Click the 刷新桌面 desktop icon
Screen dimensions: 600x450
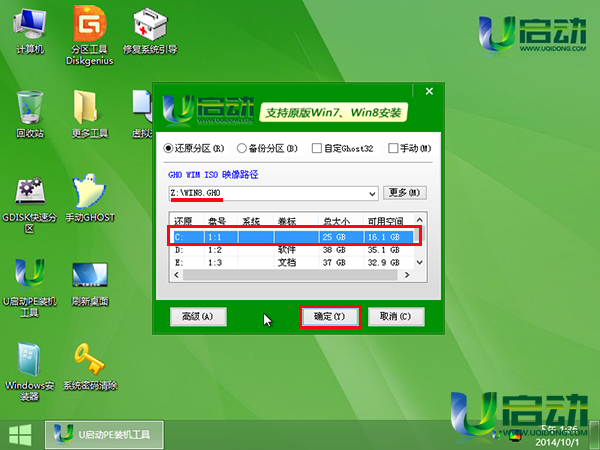click(90, 284)
